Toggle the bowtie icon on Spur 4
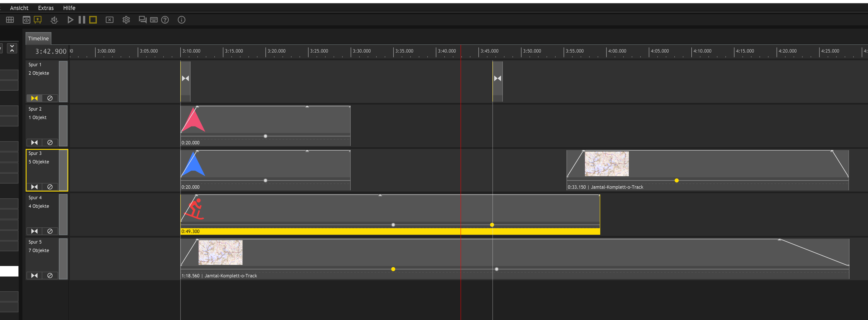 click(x=34, y=231)
